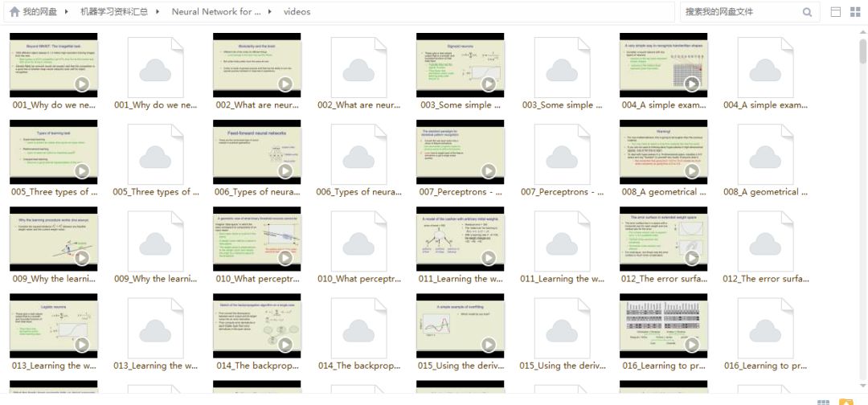The width and height of the screenshot is (868, 405).
Task: Click the vertical scrollbar thumb
Action: [x=863, y=51]
